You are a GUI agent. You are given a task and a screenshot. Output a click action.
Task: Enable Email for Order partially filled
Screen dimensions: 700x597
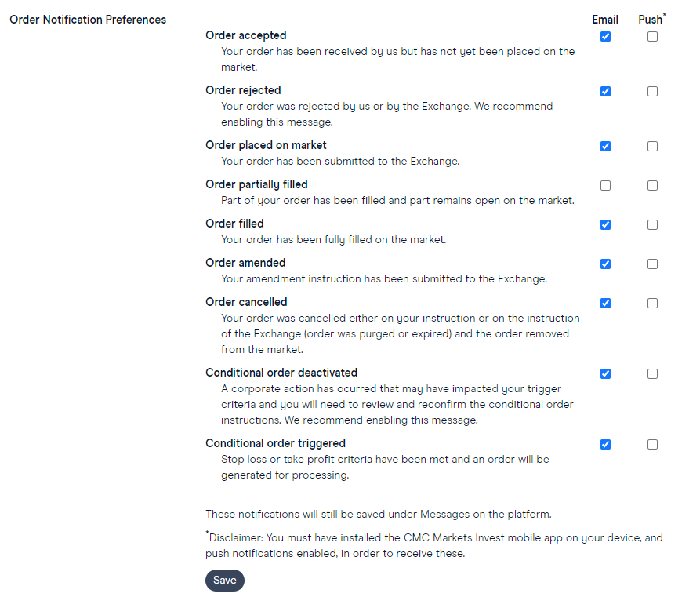pyautogui.click(x=605, y=185)
